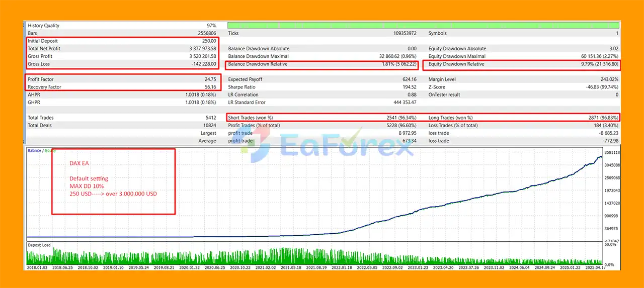Select the Bars value 2556806
The height and width of the screenshot is (288, 644).
click(x=207, y=33)
